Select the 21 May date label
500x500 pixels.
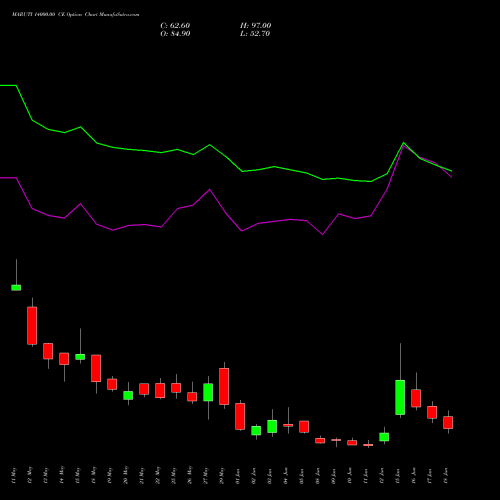pyautogui.click(x=142, y=476)
